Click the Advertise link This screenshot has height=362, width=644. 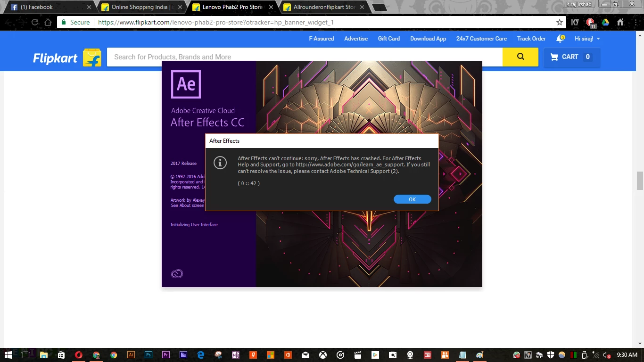(x=356, y=39)
